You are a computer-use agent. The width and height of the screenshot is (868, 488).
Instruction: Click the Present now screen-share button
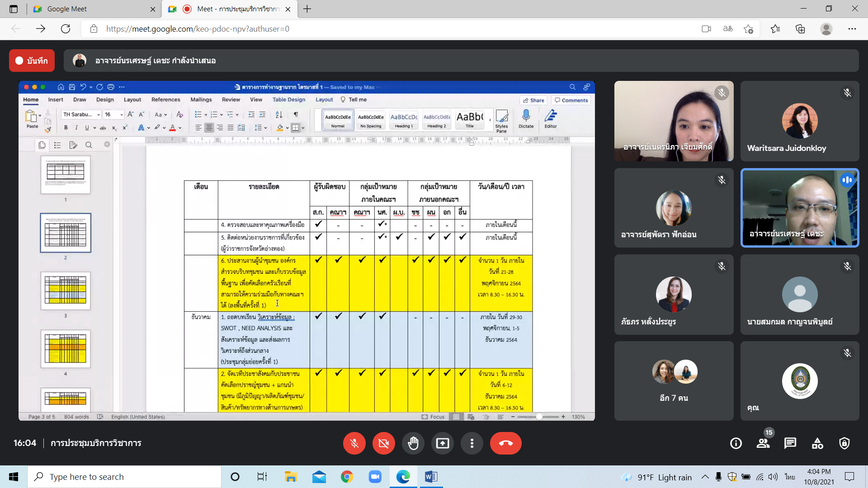442,443
